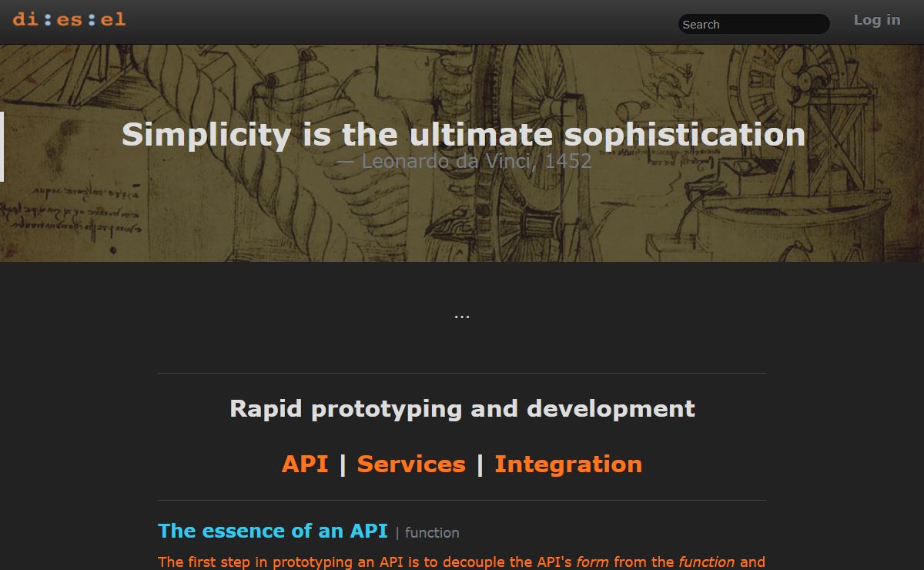
Task: Open the Log in link
Action: click(x=877, y=20)
